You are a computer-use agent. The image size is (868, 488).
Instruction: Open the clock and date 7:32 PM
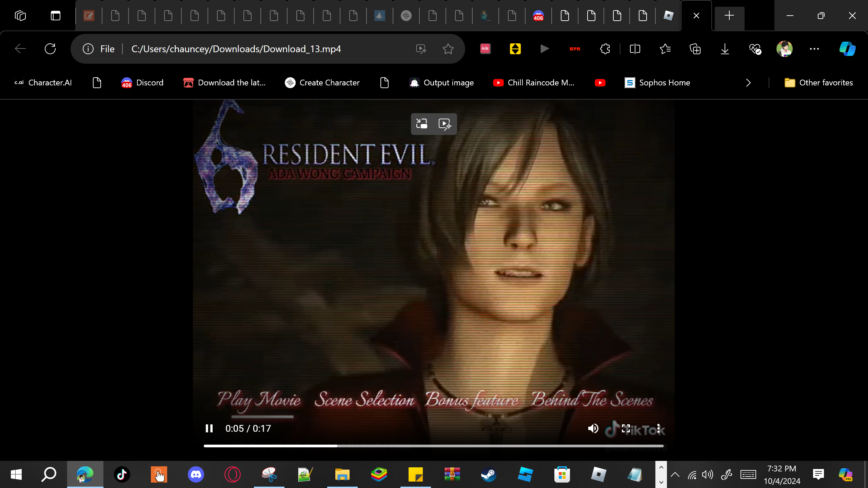coord(782,474)
